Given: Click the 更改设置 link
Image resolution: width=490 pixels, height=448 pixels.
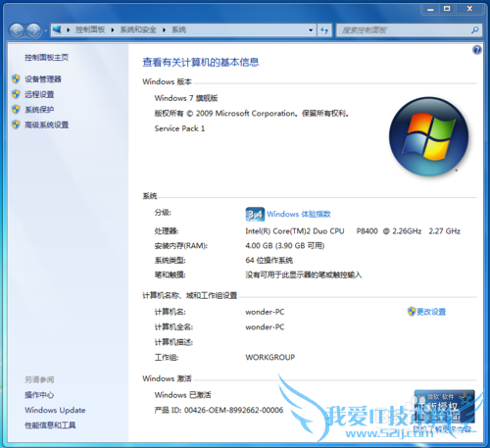Looking at the screenshot, I should (x=431, y=312).
